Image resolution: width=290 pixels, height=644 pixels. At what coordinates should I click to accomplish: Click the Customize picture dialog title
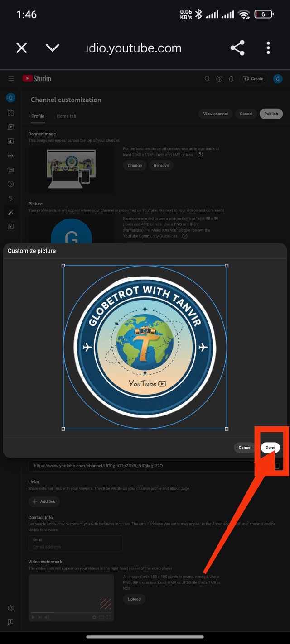click(x=32, y=251)
